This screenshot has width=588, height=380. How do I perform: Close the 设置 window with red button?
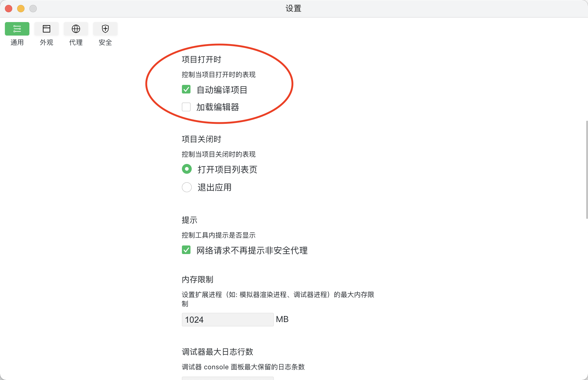(x=9, y=9)
